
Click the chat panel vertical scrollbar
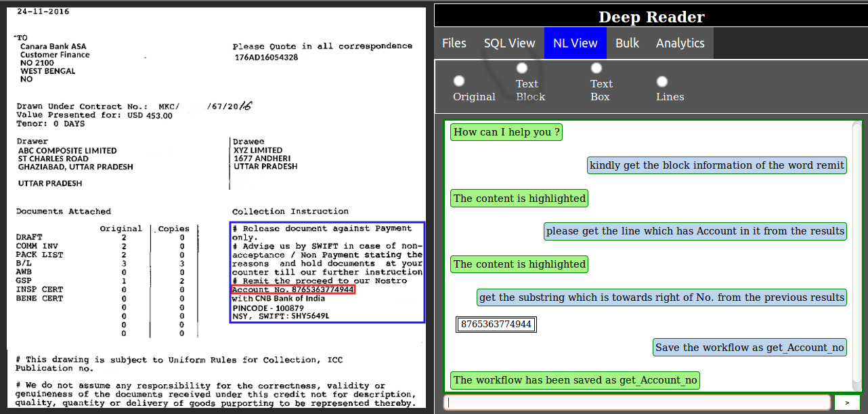[856, 255]
